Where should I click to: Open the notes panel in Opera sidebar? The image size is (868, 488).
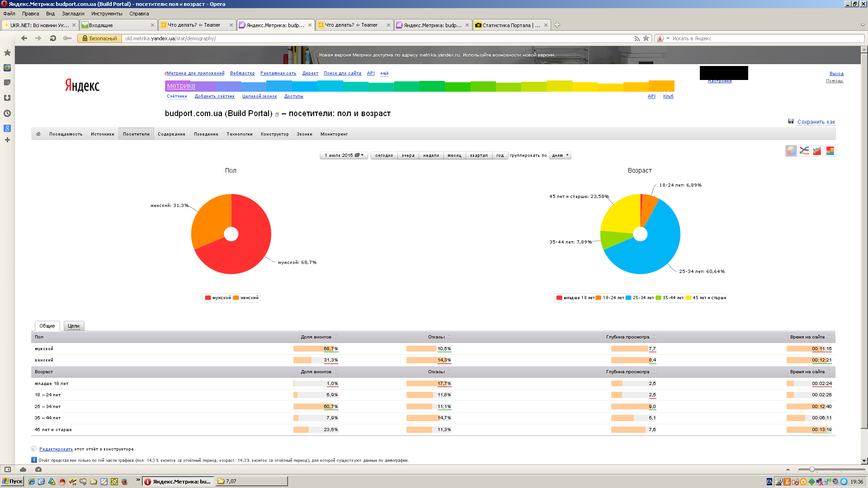7,83
